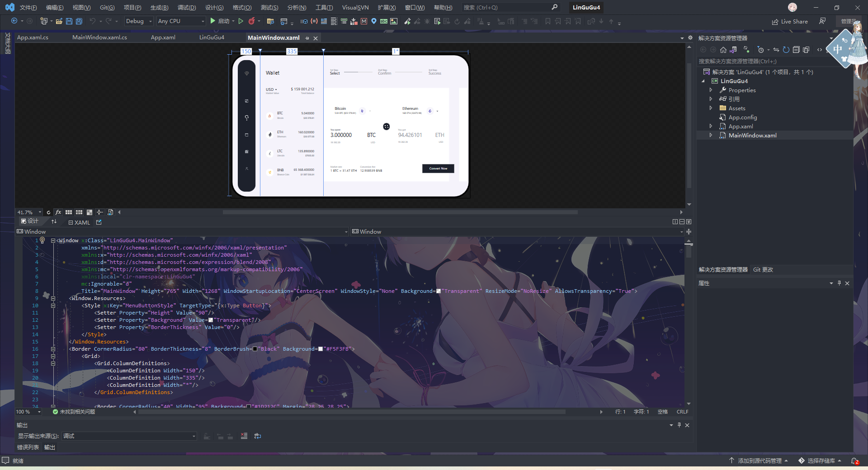Screen dimensions: 868x470
Task: Toggle effects fx button in designer toolbar
Action: pyautogui.click(x=58, y=212)
